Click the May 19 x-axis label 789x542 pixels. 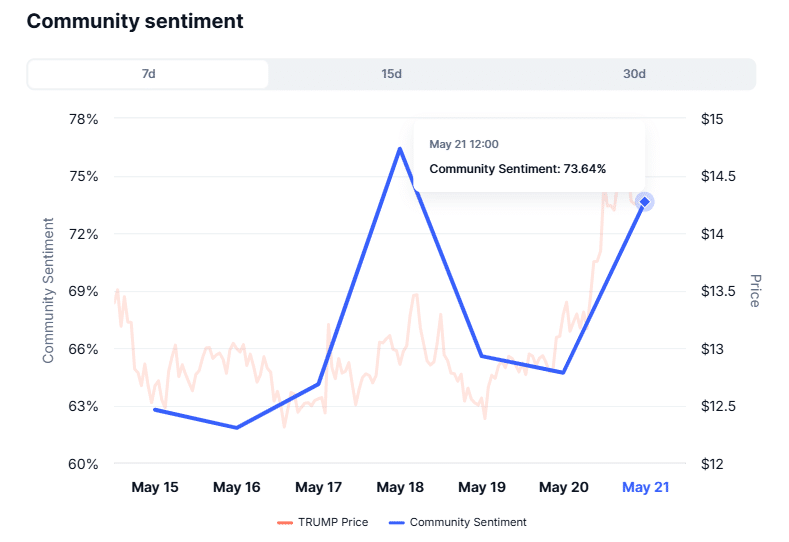(482, 487)
